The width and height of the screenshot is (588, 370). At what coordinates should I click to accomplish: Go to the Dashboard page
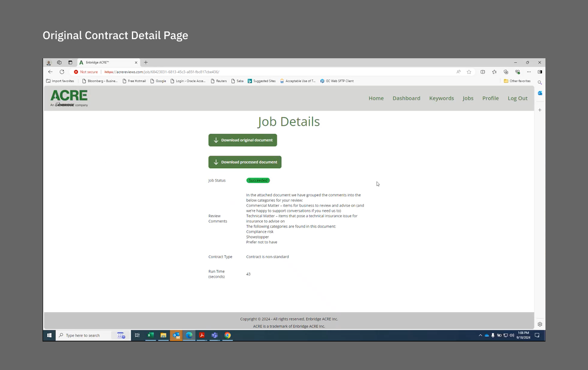click(406, 98)
